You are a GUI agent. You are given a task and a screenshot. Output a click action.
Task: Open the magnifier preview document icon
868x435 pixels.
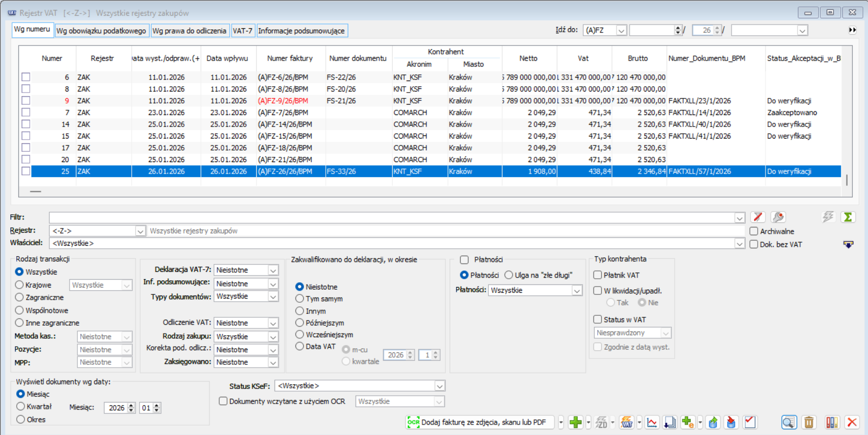[x=789, y=422]
